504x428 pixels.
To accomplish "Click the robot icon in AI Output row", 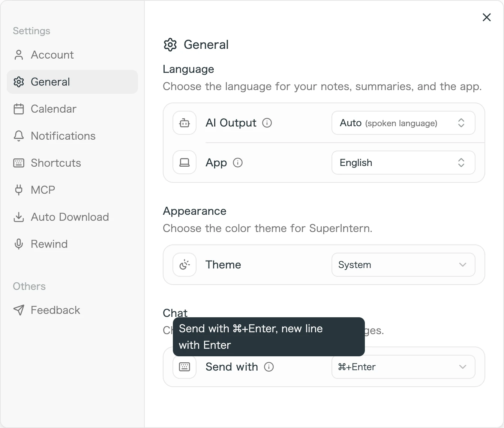I will click(x=184, y=123).
